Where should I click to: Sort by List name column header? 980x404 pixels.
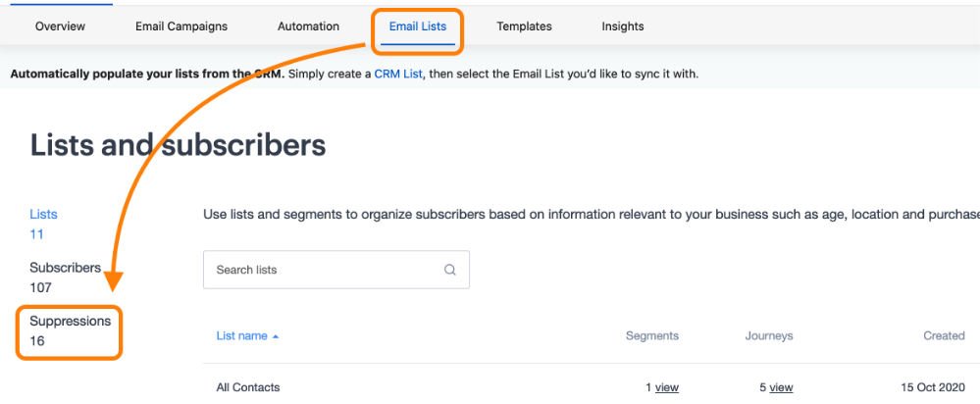click(242, 336)
